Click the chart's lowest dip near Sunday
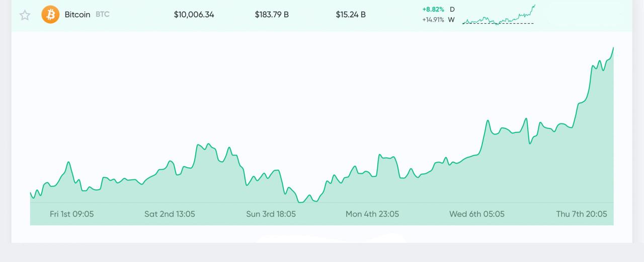This screenshot has width=644, height=262. (x=301, y=202)
